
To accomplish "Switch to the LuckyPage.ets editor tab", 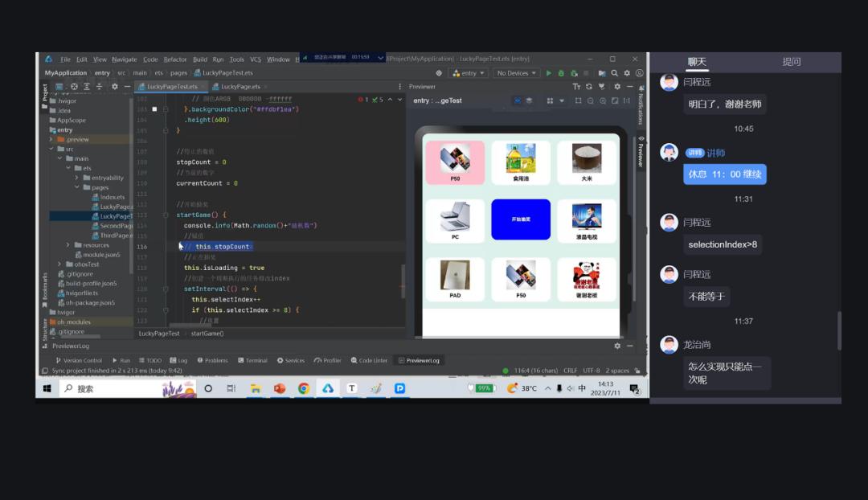I will (x=240, y=87).
